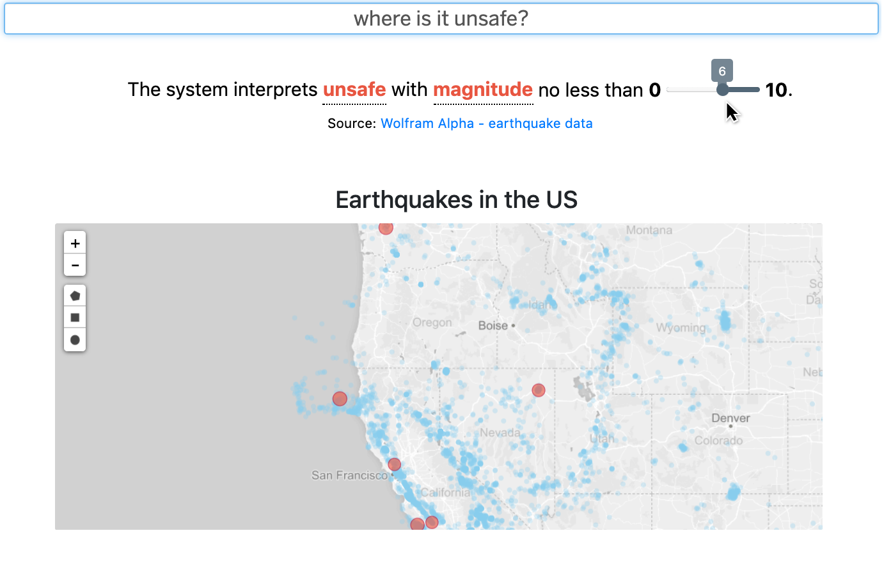Image resolution: width=884 pixels, height=588 pixels.
Task: Click the slider maximum value 10
Action: (776, 90)
